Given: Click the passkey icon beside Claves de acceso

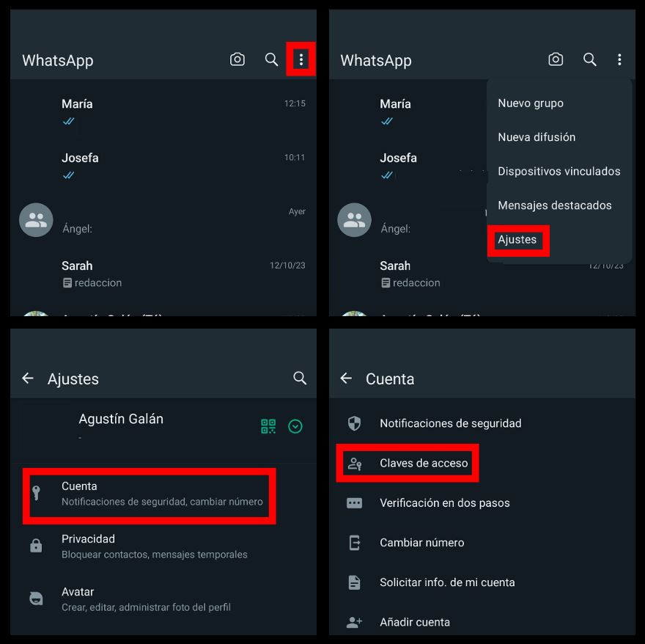Looking at the screenshot, I should tap(355, 464).
